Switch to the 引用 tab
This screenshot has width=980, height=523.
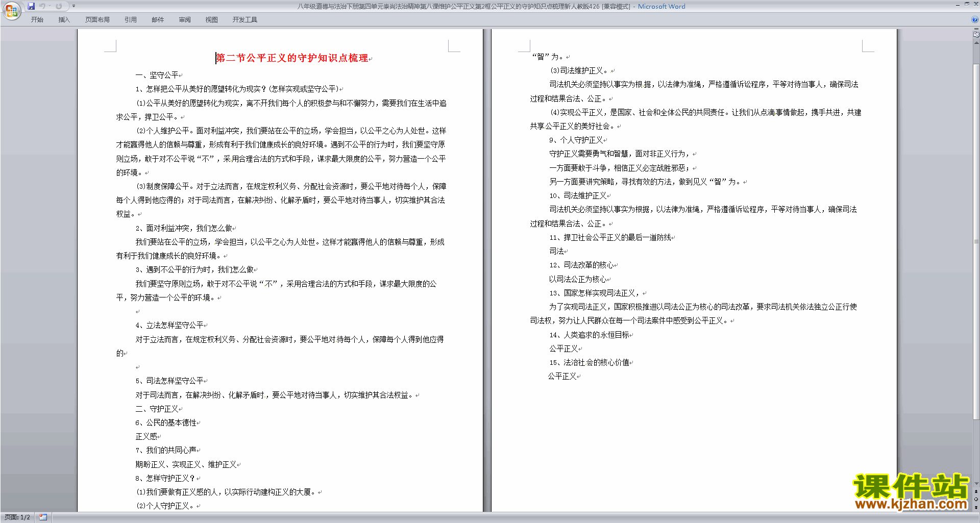(131, 20)
